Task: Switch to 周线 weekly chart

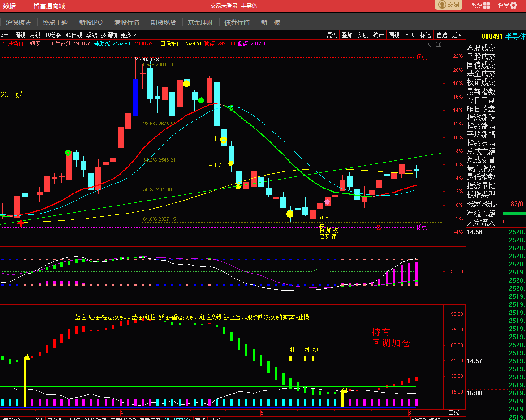Action: point(20,35)
